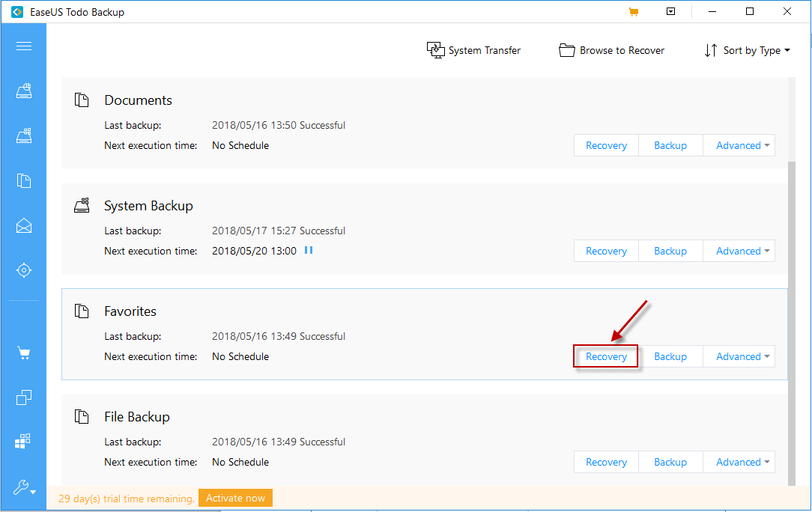Run Backup for File Backup task
Image resolution: width=812 pixels, height=512 pixels.
tap(670, 463)
